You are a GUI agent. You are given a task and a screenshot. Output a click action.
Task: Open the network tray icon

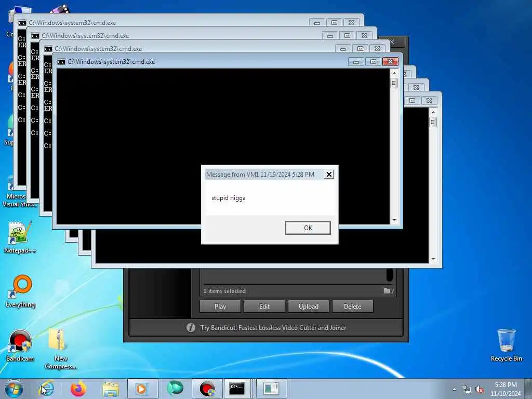click(x=467, y=390)
